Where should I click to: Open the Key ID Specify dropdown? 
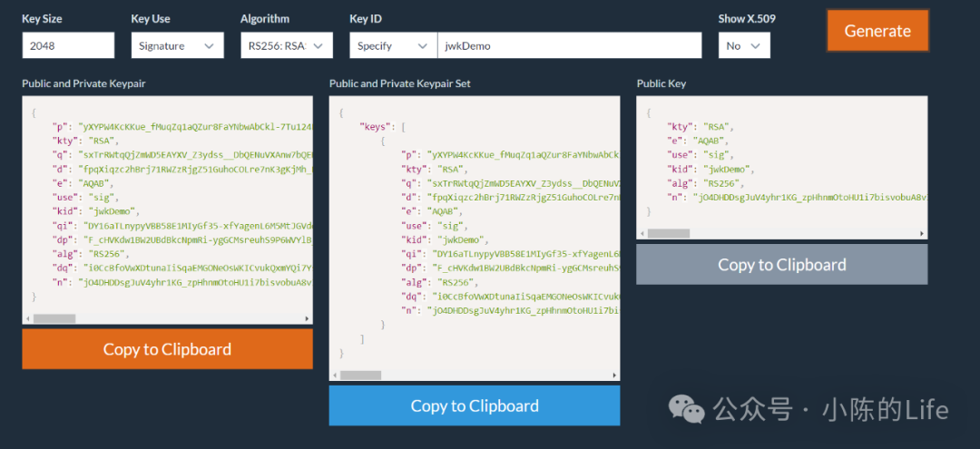coord(393,45)
